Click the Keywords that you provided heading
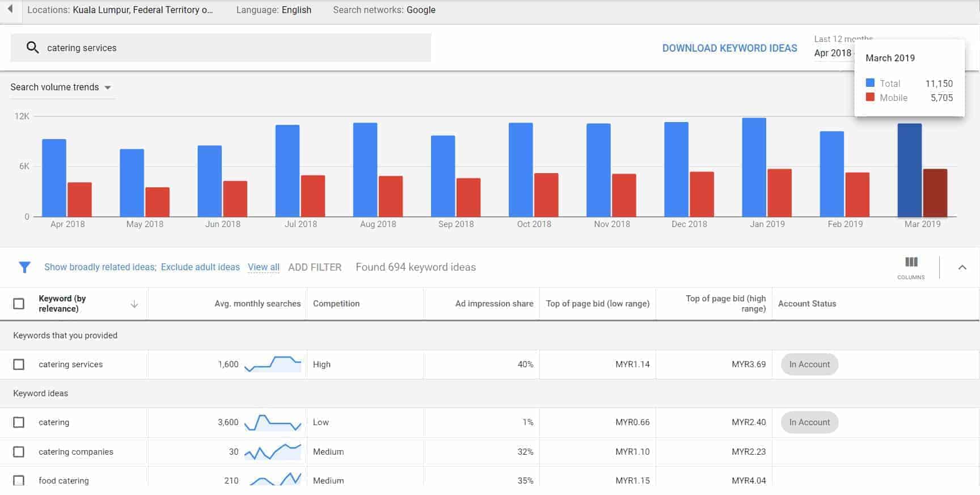The image size is (980, 495). [x=65, y=335]
